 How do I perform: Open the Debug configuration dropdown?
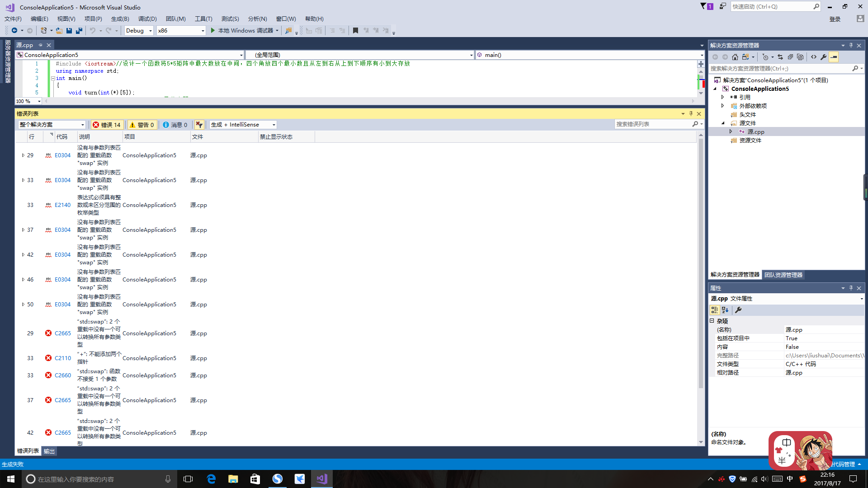(139, 31)
